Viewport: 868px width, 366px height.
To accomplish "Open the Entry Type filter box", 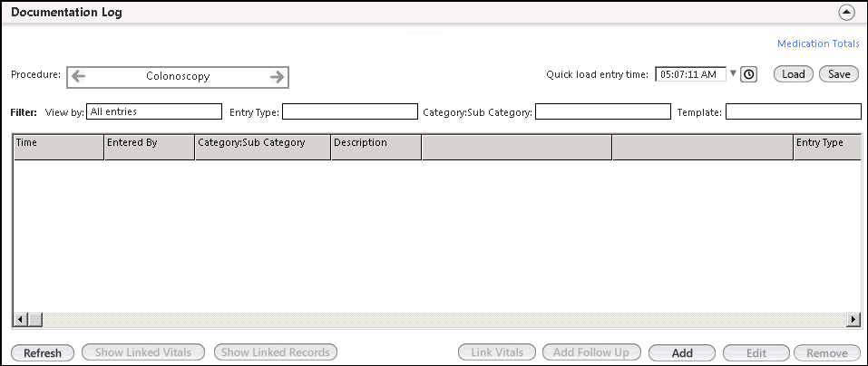I will pyautogui.click(x=350, y=111).
